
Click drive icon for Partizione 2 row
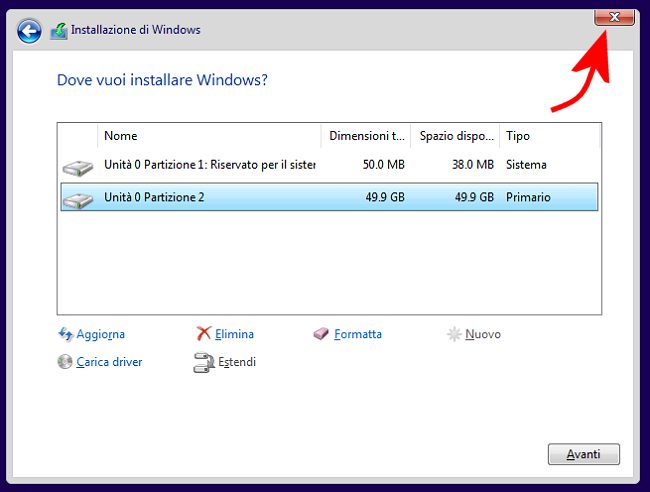(78, 201)
